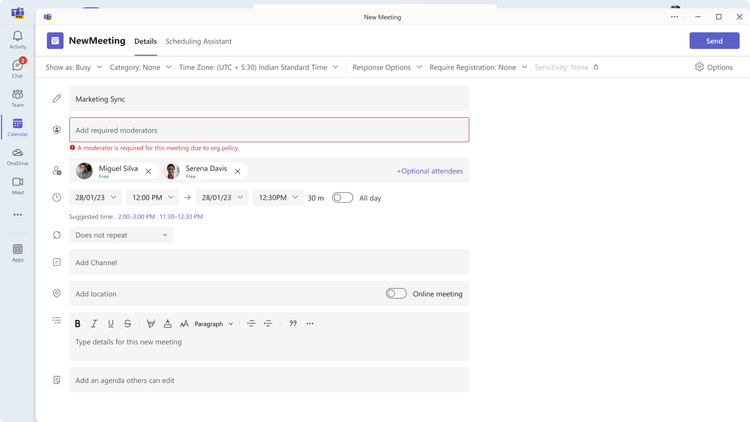
Task: Insert a quote block
Action: (x=293, y=324)
